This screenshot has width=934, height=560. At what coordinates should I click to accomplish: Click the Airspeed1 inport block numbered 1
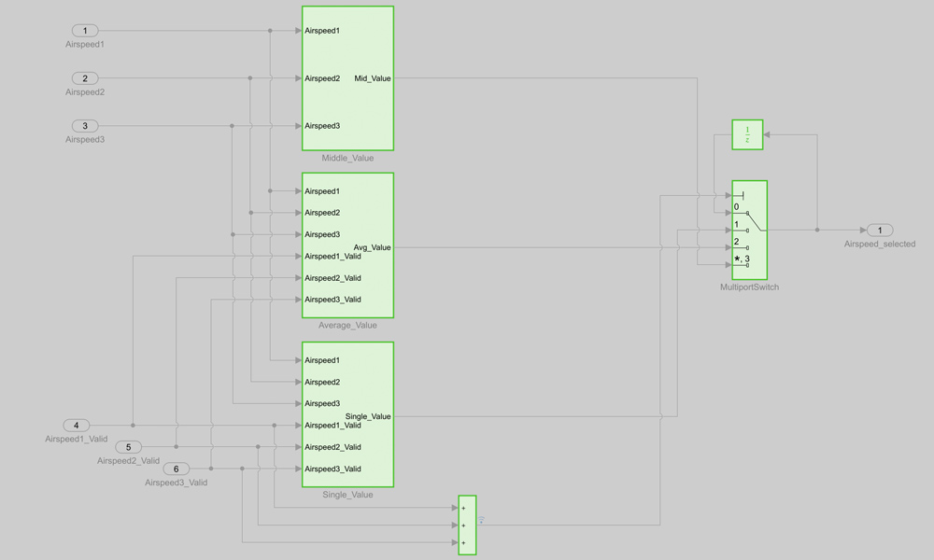[x=84, y=31]
